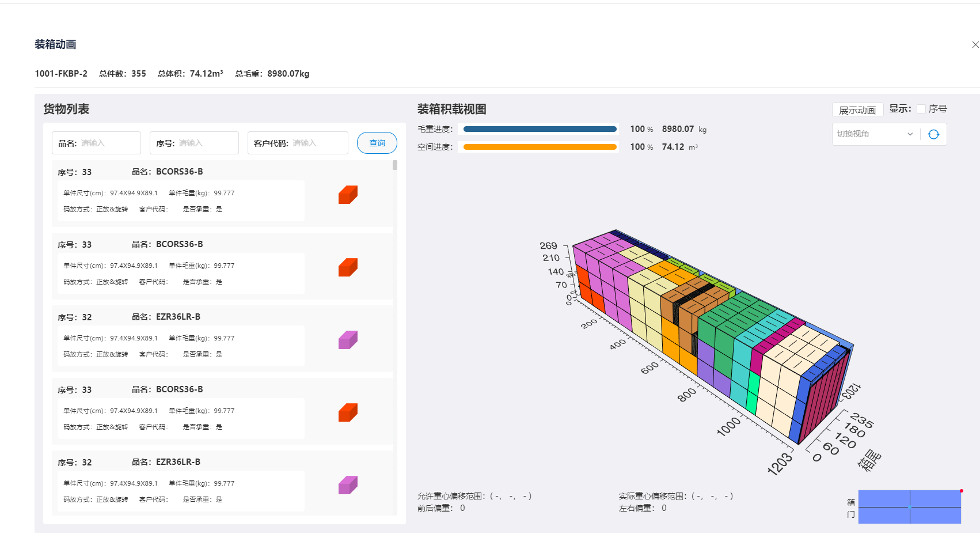Click the 空间进度 orange progress bar

click(x=540, y=147)
